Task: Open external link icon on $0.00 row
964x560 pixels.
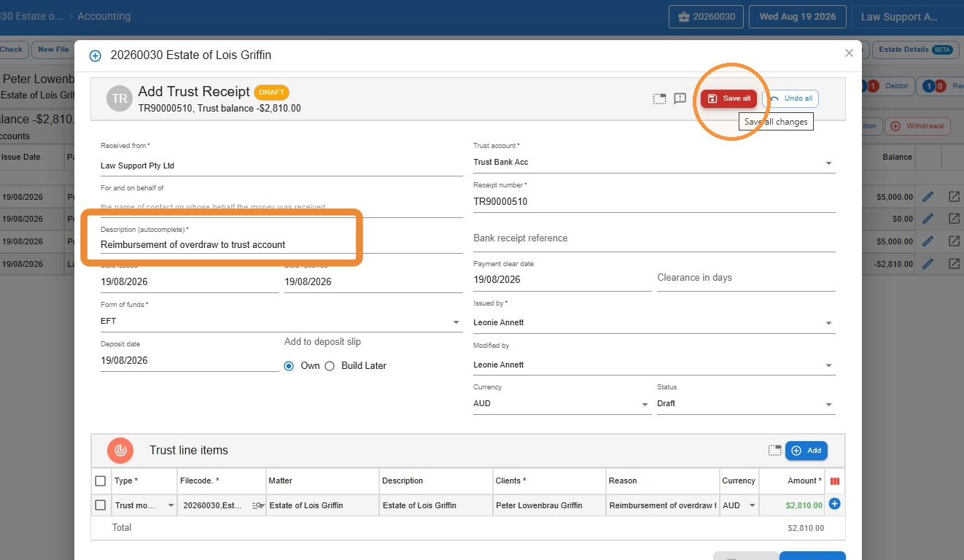Action: pyautogui.click(x=954, y=219)
